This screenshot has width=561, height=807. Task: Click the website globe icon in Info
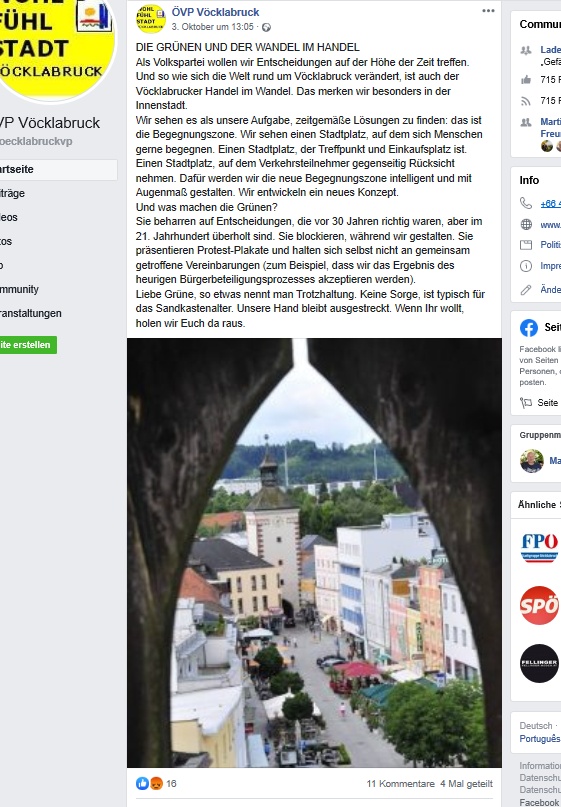click(x=526, y=224)
